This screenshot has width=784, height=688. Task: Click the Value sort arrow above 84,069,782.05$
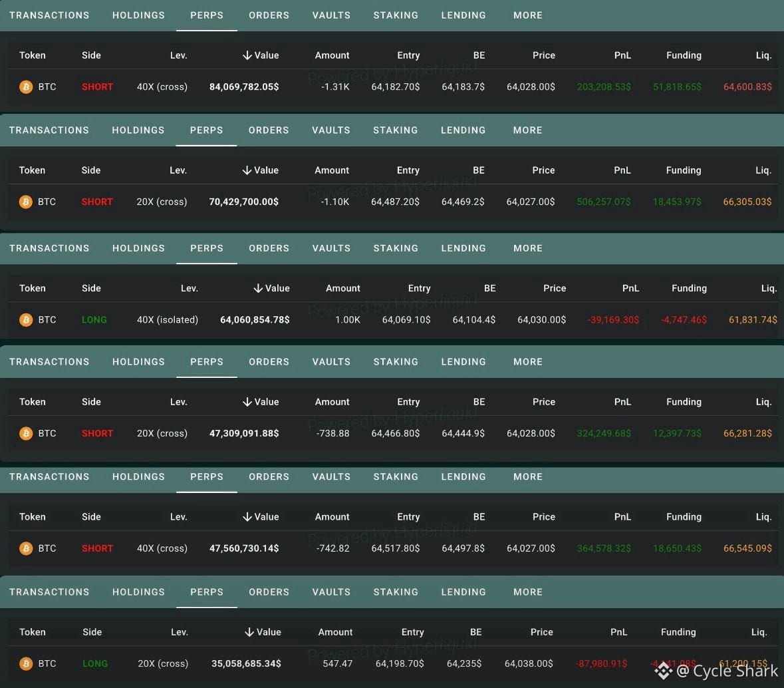click(x=247, y=55)
